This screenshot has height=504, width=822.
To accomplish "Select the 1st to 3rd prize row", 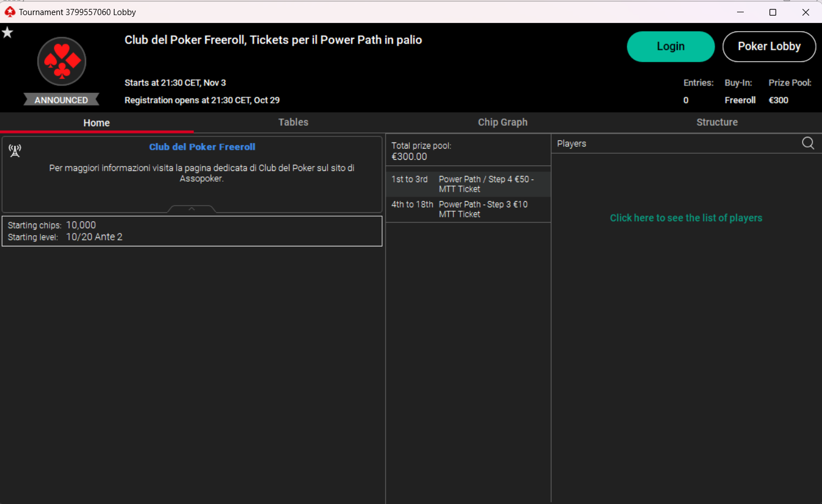I will [x=468, y=184].
